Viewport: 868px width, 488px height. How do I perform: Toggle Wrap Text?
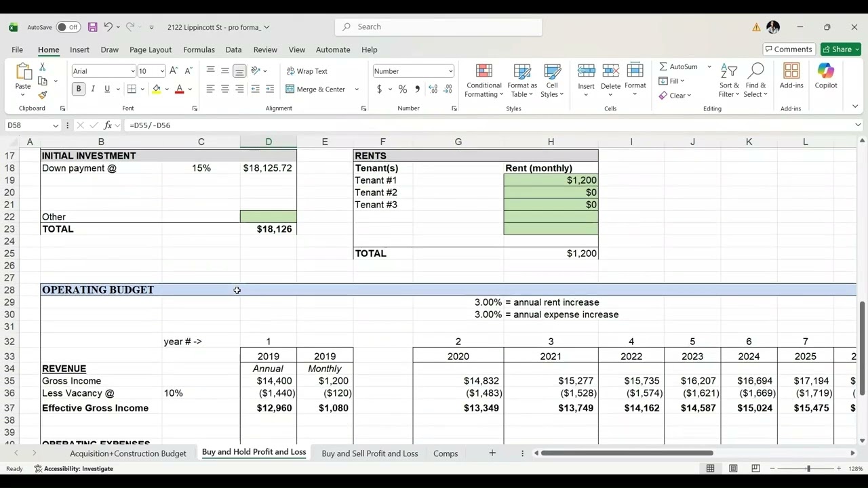pyautogui.click(x=307, y=71)
